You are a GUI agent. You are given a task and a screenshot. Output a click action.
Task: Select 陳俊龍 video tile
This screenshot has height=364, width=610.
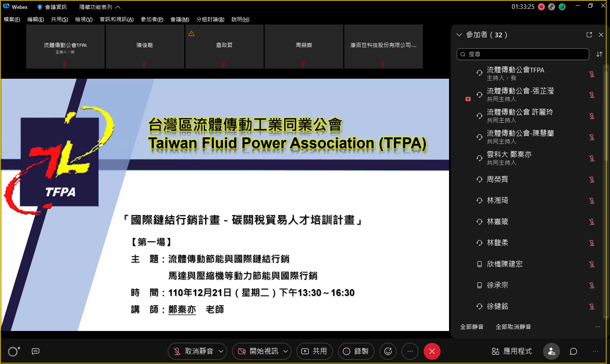pyautogui.click(x=145, y=47)
